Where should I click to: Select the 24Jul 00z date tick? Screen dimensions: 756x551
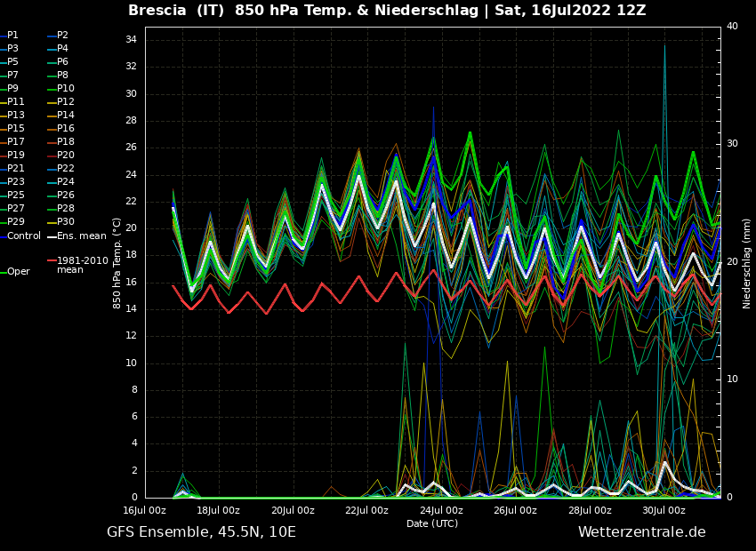coord(441,510)
